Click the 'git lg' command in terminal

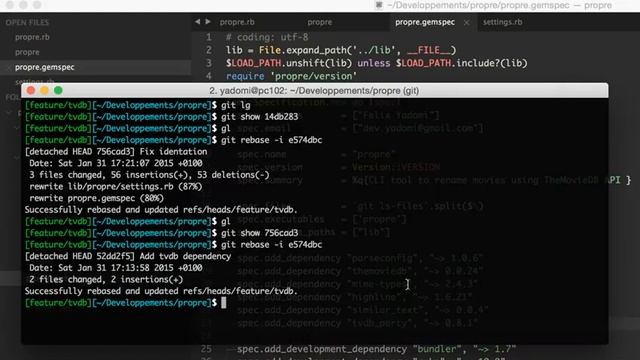click(236, 105)
